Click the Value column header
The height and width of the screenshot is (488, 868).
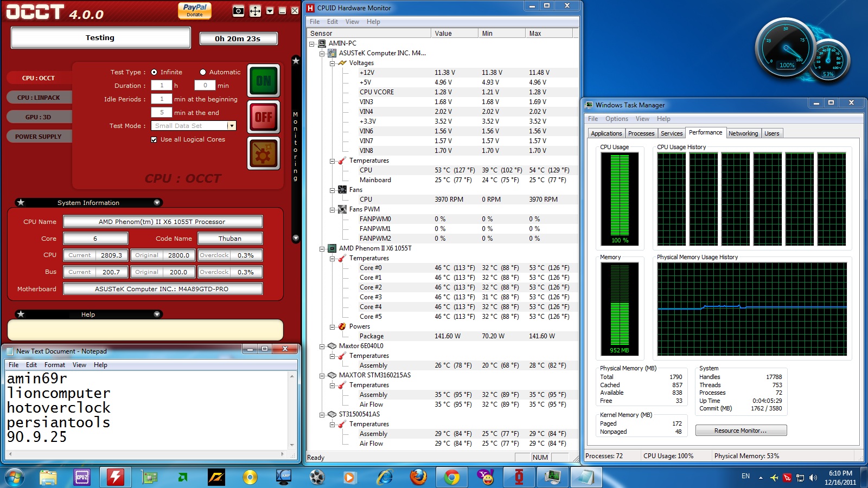454,34
